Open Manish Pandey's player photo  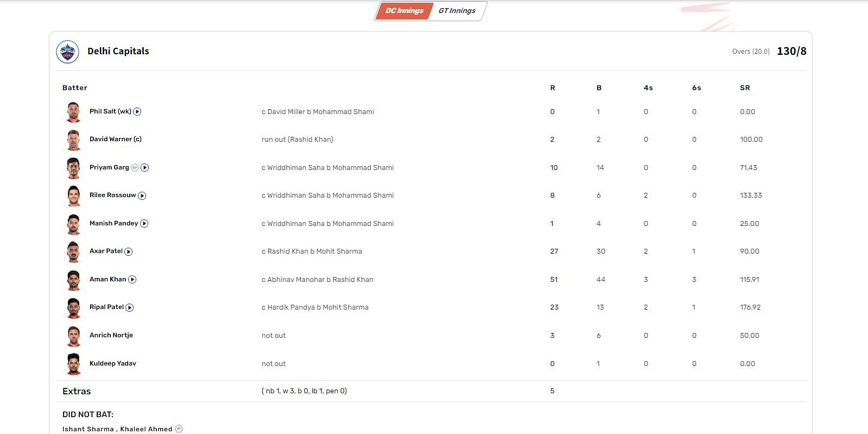point(74,224)
